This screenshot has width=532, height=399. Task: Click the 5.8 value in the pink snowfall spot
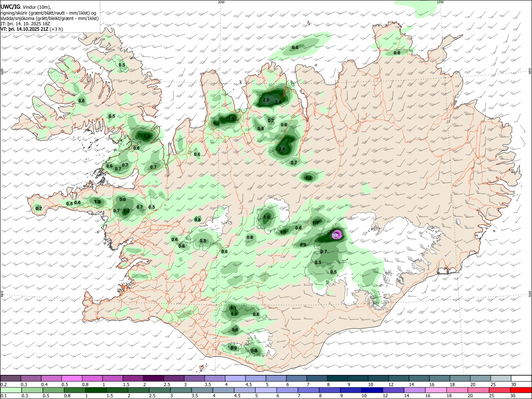336,236
